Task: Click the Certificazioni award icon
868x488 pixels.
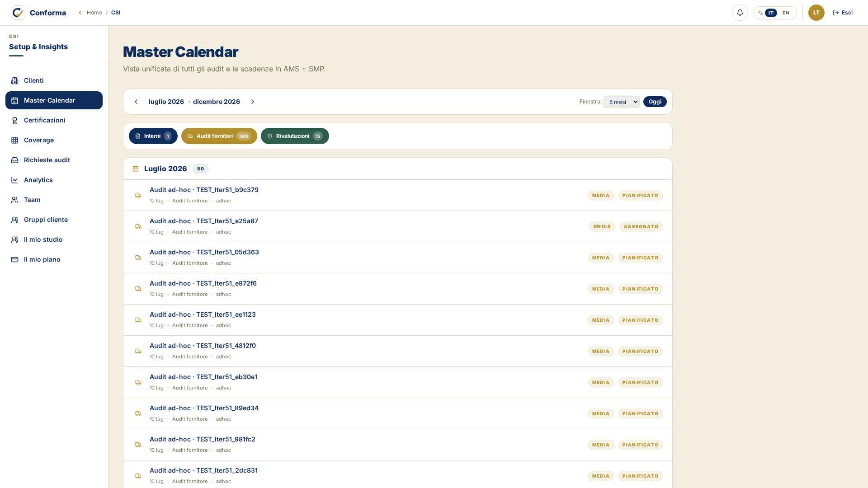Action: coord(14,120)
